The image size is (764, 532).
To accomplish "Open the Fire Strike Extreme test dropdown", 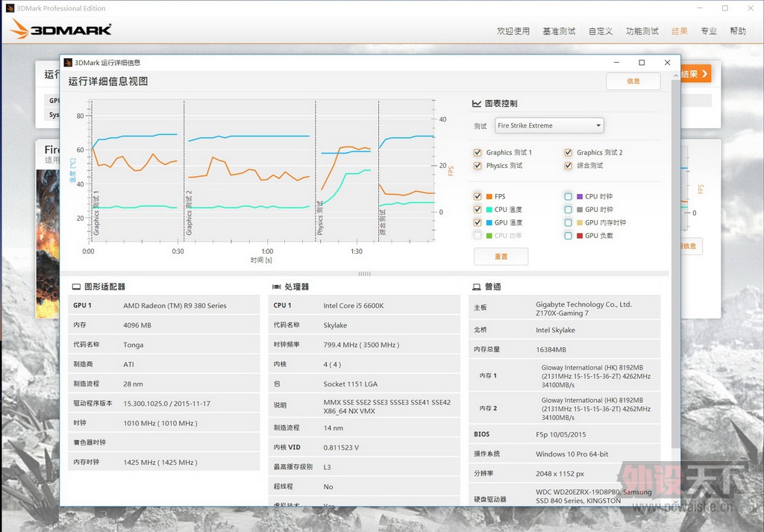I will point(549,125).
